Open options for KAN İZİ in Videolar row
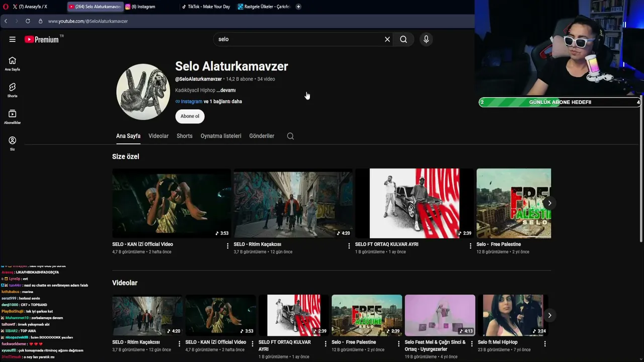Viewport: 644px width, 362px height. pyautogui.click(x=252, y=344)
